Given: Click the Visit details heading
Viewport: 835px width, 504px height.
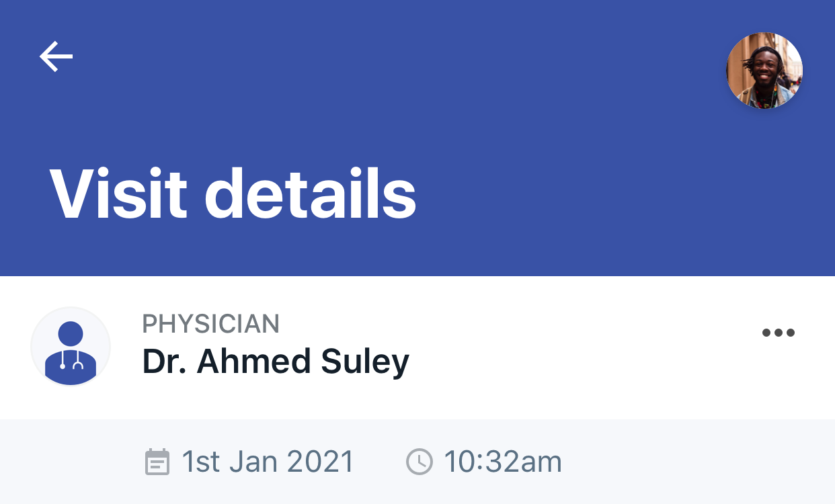Looking at the screenshot, I should (233, 193).
